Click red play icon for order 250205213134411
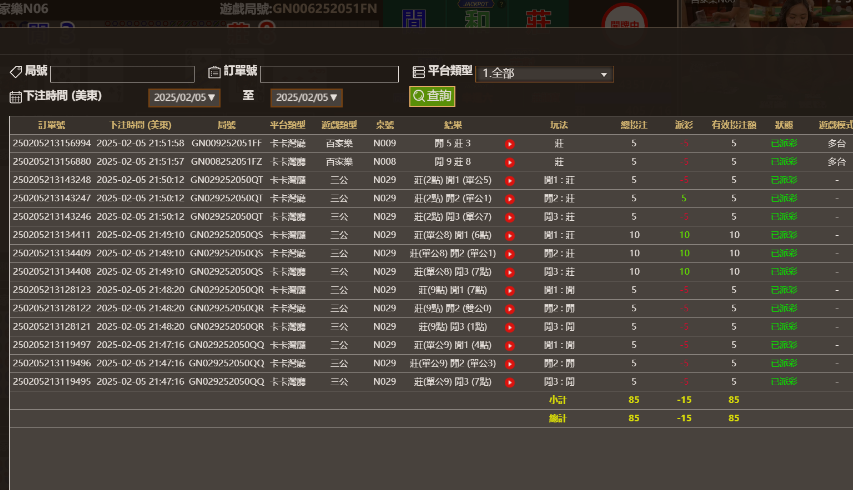Image resolution: width=853 pixels, height=490 pixels. point(510,235)
